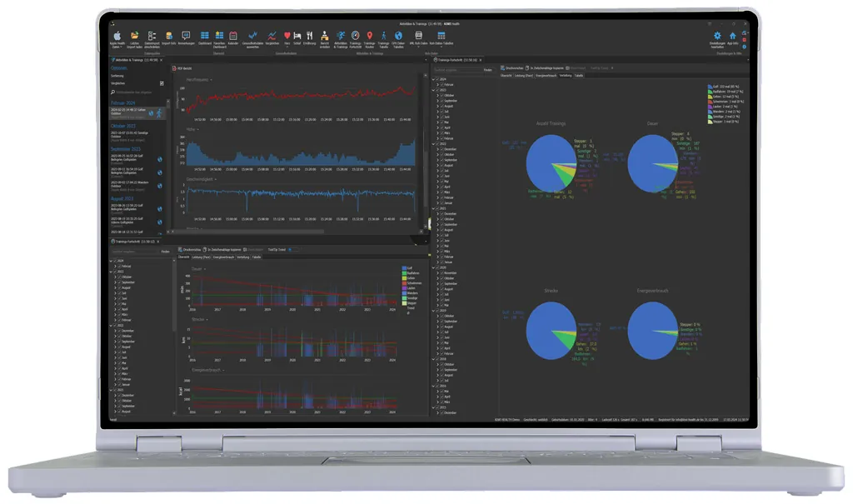Open Trainings Routen map icon
Image resolution: width=853 pixels, height=504 pixels.
tap(369, 37)
